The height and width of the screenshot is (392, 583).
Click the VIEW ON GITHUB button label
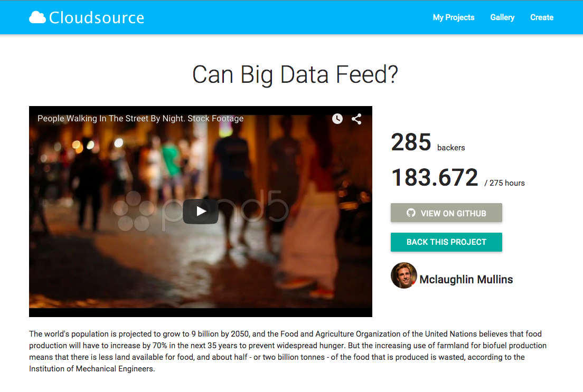[453, 213]
